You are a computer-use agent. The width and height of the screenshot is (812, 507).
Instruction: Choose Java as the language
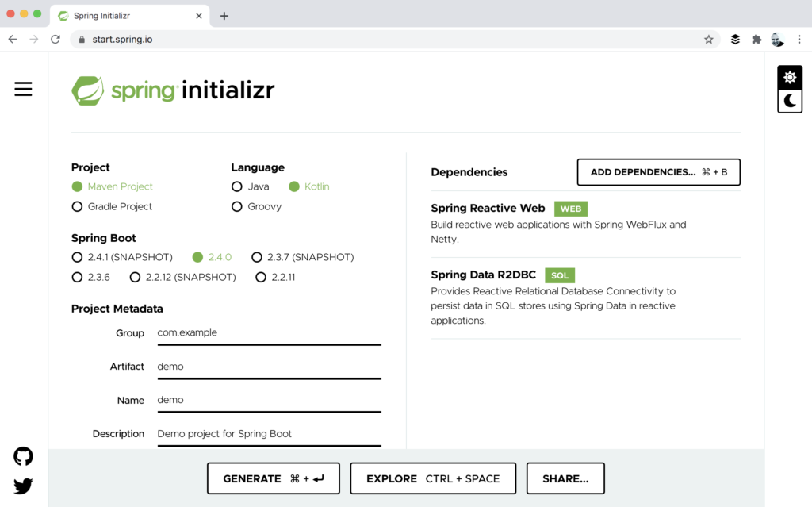coord(250,186)
